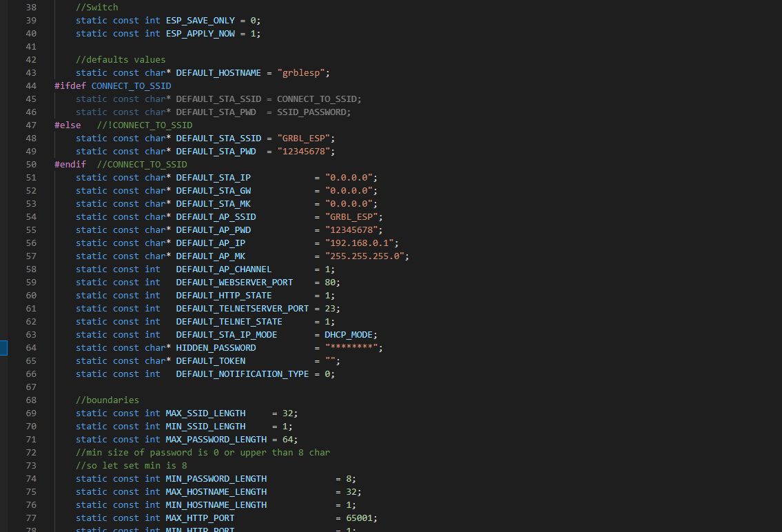Viewport: 782px width, 532px height.
Task: Click the MAX_PASSWORD_LENGTH identifier
Action: tap(204, 439)
